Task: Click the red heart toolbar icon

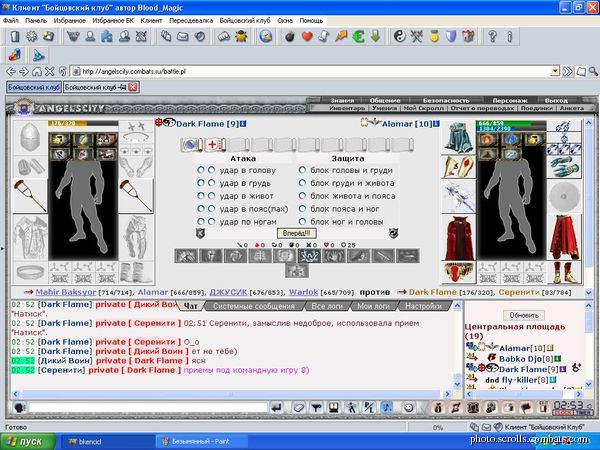Action: tap(307, 36)
